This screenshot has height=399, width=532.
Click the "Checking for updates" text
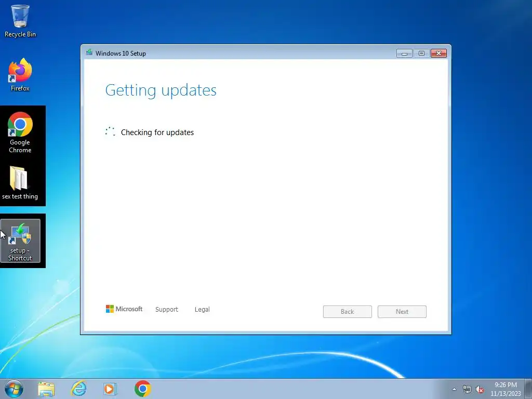[157, 132]
